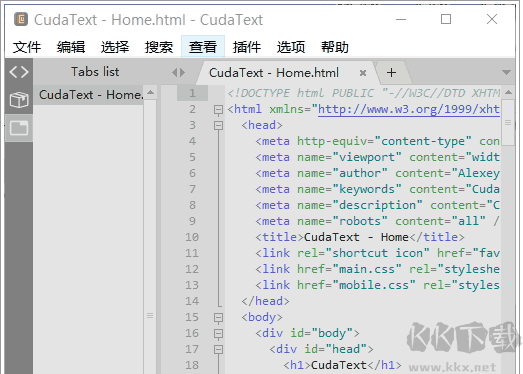Follow the http://www.w3.org/1999/xht link
The width and height of the screenshot is (523, 374).
(409, 109)
